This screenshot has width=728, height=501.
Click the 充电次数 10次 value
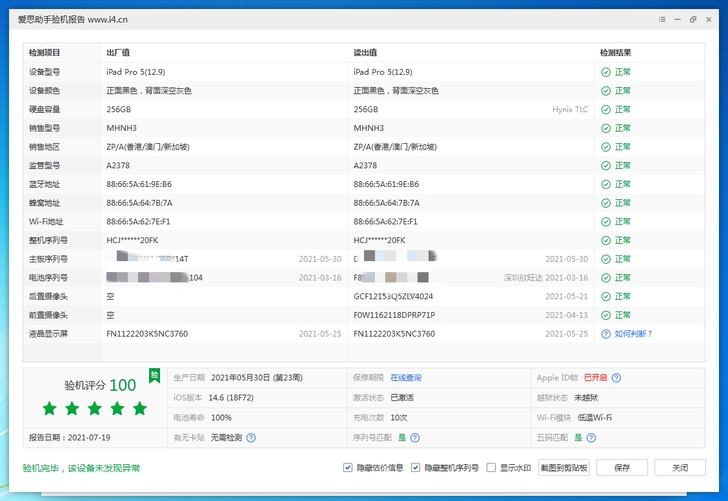point(399,418)
